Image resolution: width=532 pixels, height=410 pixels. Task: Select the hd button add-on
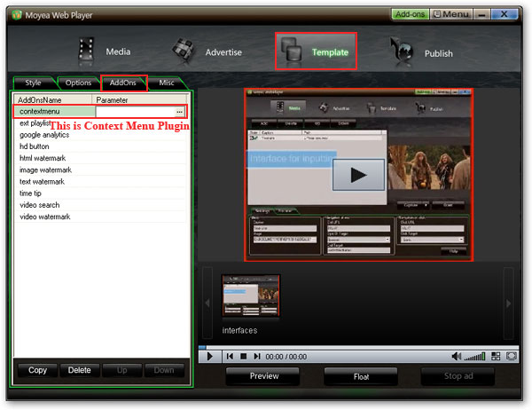pyautogui.click(x=100, y=146)
